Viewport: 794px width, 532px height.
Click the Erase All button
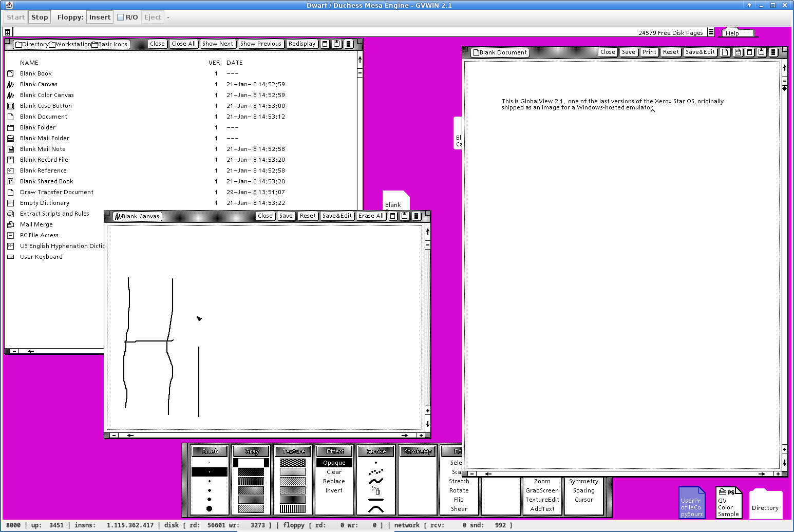371,216
